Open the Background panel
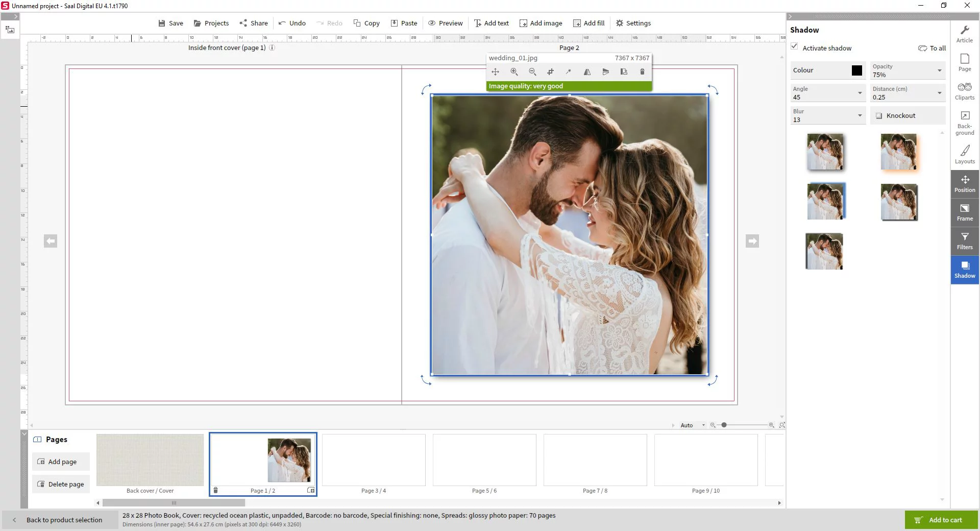This screenshot has height=531, width=980. pyautogui.click(x=964, y=123)
